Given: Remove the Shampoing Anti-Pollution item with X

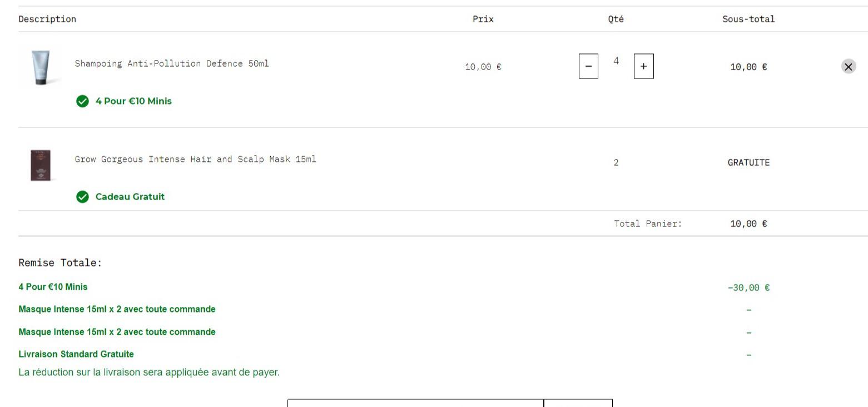Looking at the screenshot, I should pos(848,67).
